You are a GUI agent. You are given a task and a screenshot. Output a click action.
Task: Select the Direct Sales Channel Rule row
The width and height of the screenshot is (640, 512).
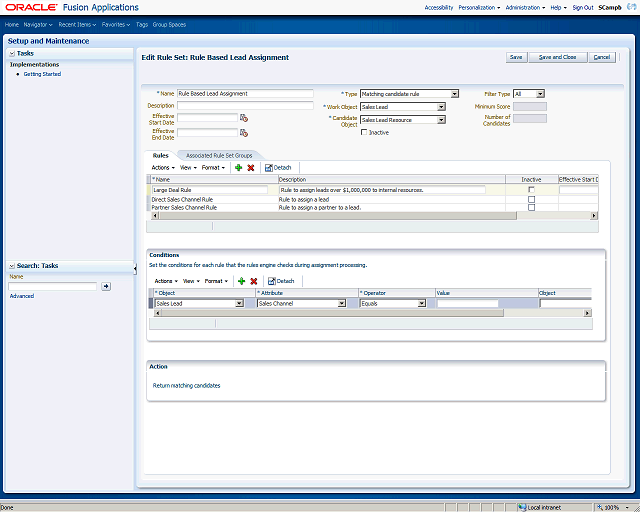click(x=372, y=200)
